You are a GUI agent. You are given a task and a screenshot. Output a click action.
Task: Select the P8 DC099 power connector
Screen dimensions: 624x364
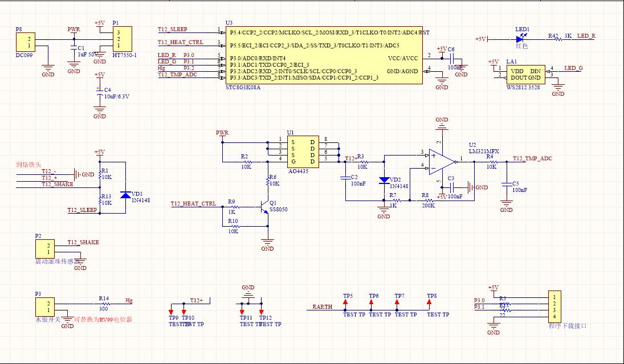pos(25,42)
